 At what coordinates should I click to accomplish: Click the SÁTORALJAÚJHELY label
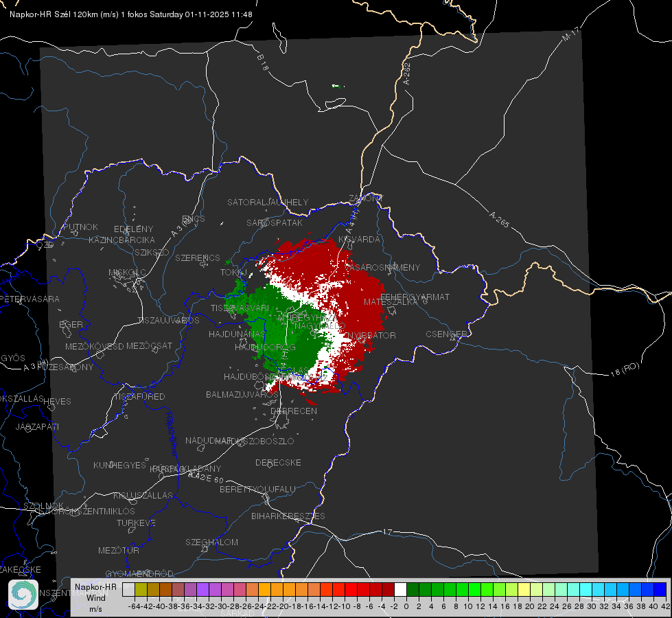coord(268,202)
